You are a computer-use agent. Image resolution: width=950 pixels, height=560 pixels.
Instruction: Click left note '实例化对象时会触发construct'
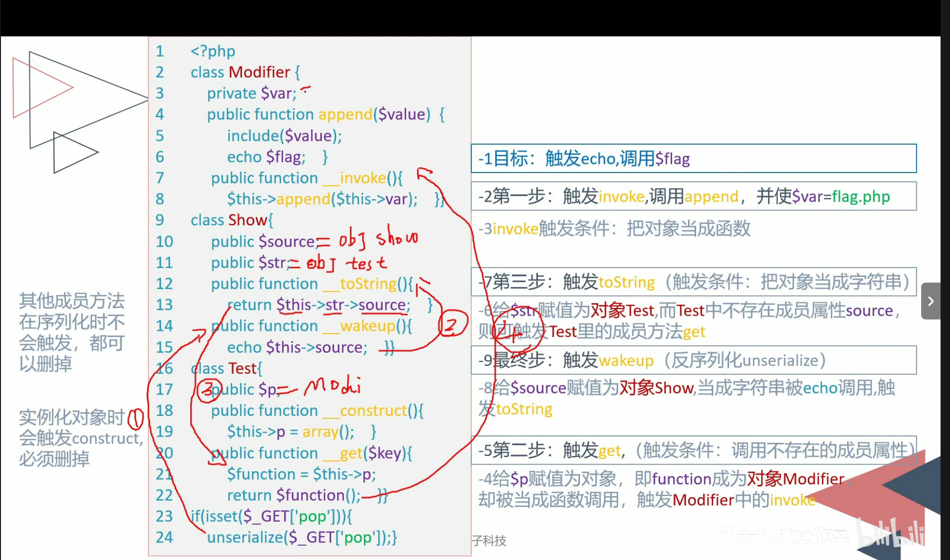(x=80, y=438)
